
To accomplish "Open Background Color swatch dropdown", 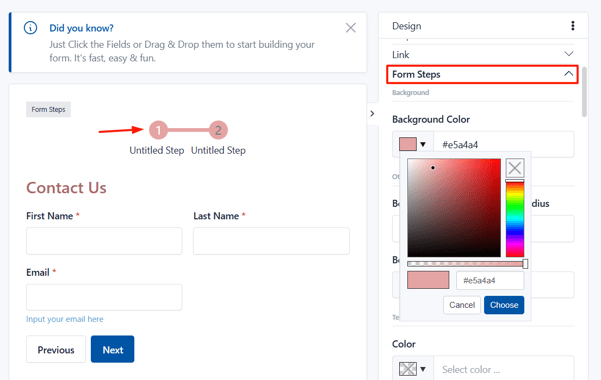I will pos(413,145).
